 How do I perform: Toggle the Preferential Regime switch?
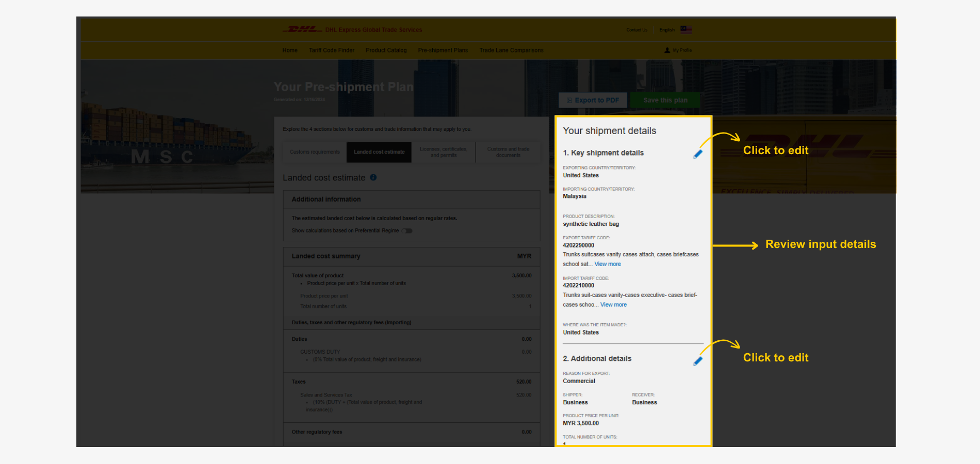[407, 230]
